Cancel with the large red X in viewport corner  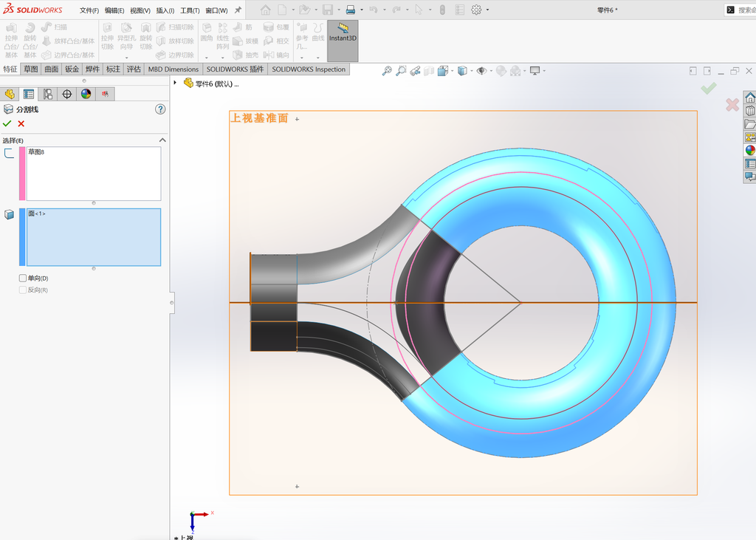coord(732,104)
